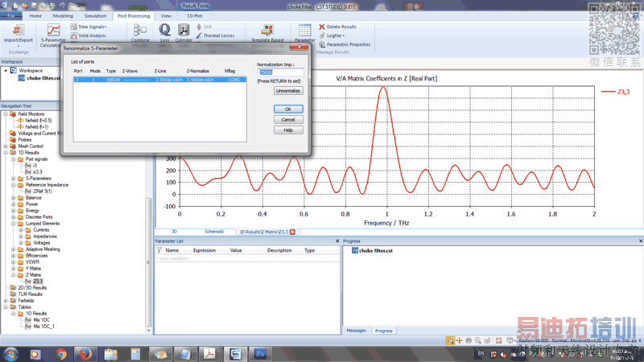Open Thermal Losses calculation

point(215,35)
